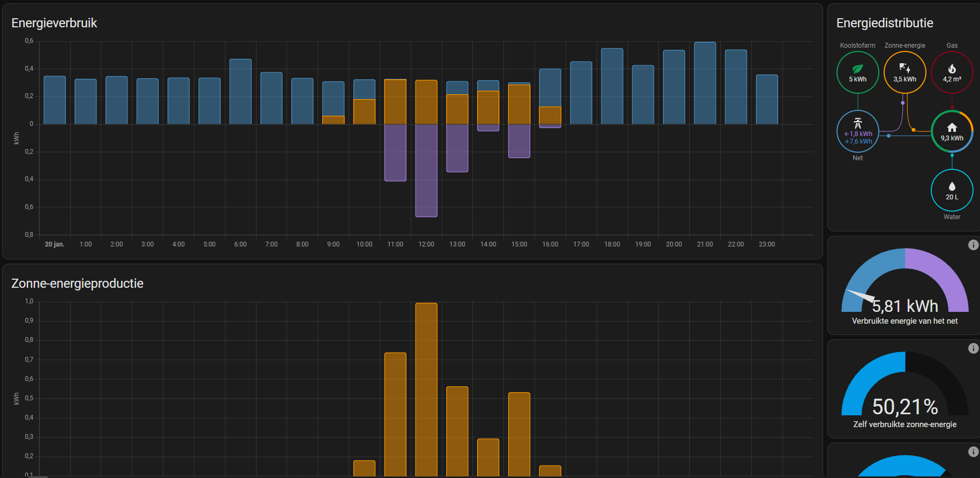Click the Koolstofarm green leaf icon
Image resolution: width=980 pixels, height=478 pixels.
pyautogui.click(x=857, y=69)
